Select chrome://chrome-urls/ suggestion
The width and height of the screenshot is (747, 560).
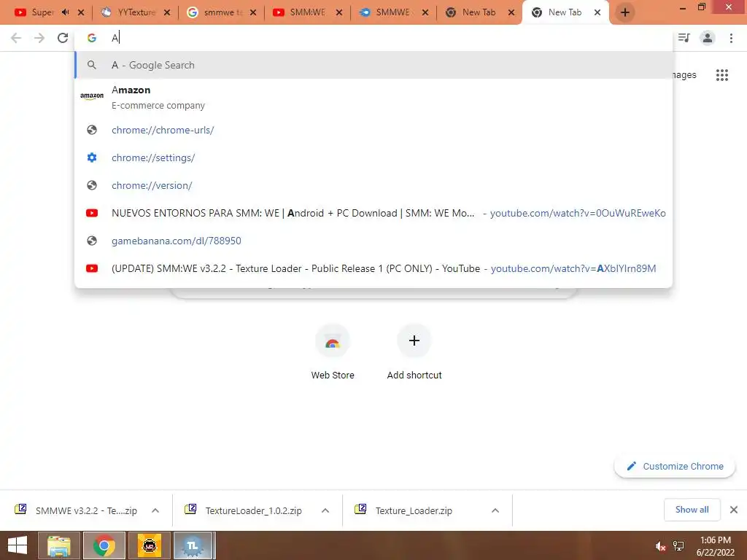pyautogui.click(x=373, y=130)
